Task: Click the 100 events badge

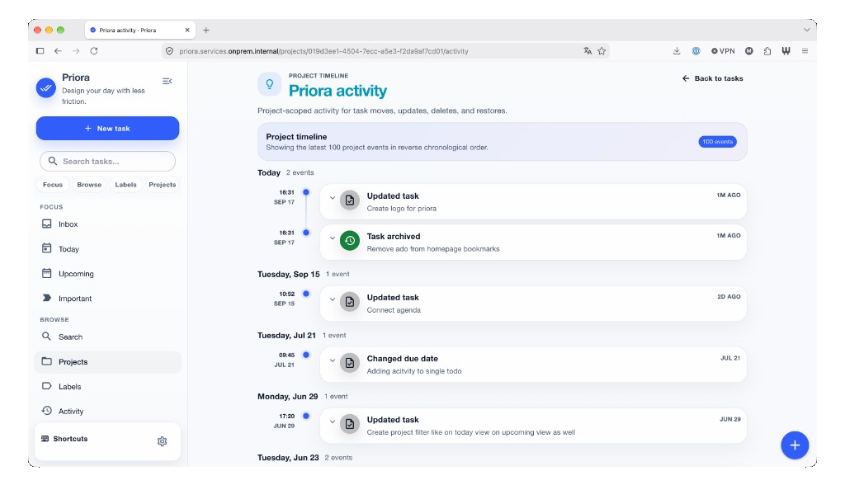Action: click(717, 142)
